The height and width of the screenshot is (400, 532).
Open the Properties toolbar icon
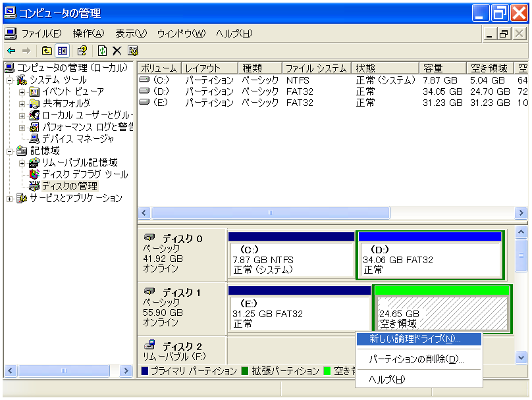tap(82, 51)
